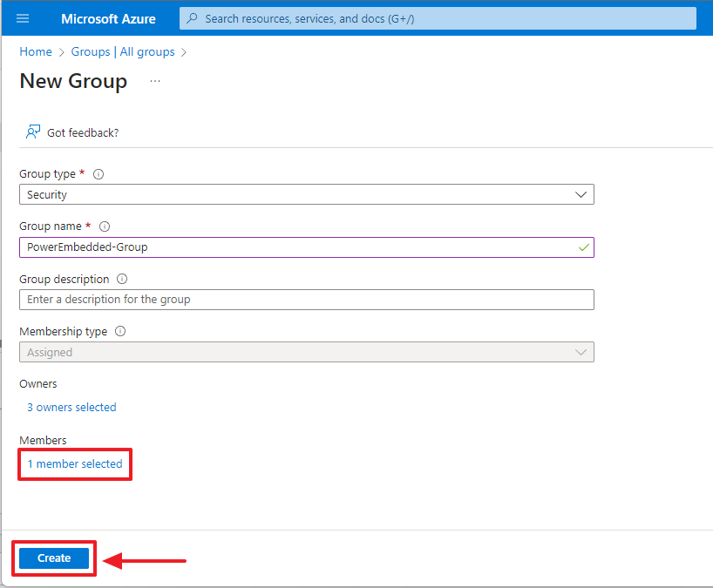Image resolution: width=713 pixels, height=588 pixels.
Task: Expand the Group type dropdown
Action: pyautogui.click(x=305, y=195)
